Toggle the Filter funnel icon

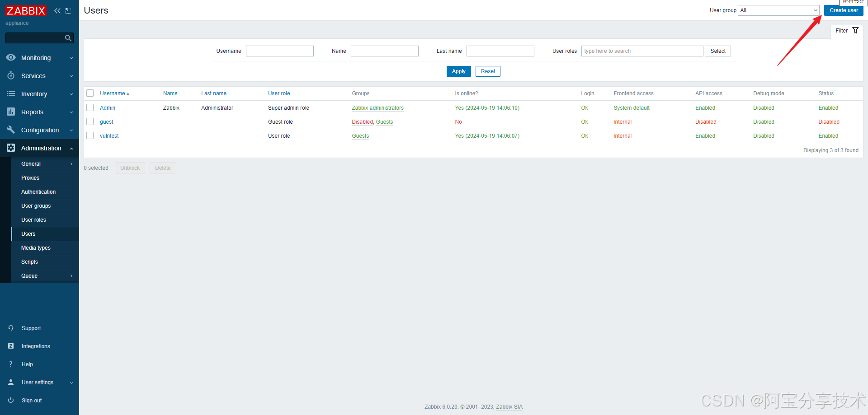point(855,30)
